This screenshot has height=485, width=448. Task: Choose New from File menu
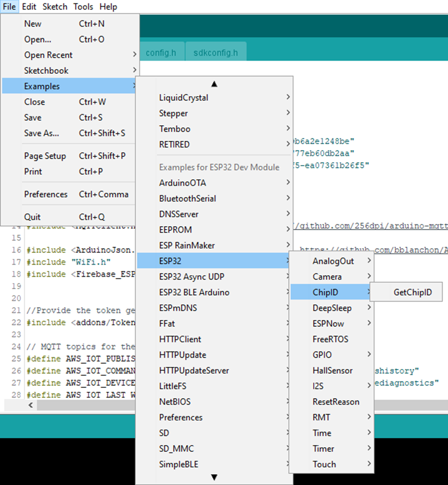pos(69,24)
